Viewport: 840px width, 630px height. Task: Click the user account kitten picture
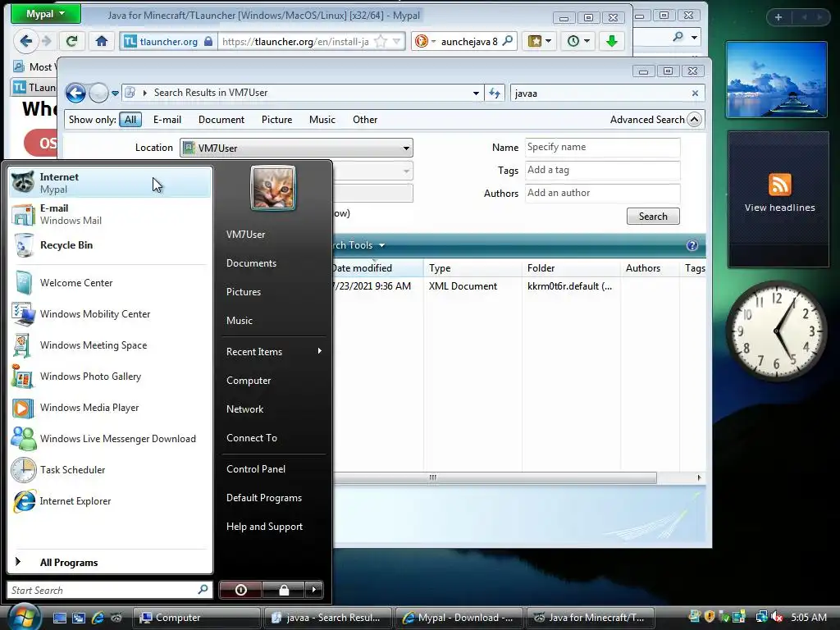point(273,188)
